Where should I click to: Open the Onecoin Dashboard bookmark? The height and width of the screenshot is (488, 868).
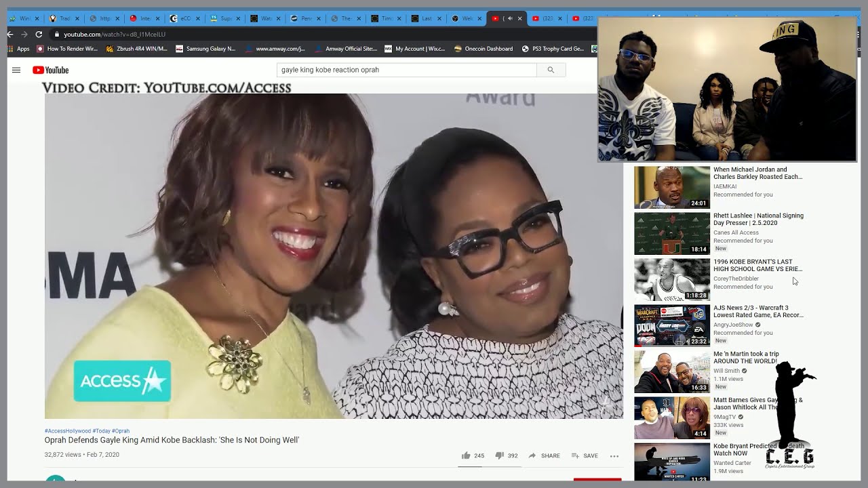coord(484,49)
